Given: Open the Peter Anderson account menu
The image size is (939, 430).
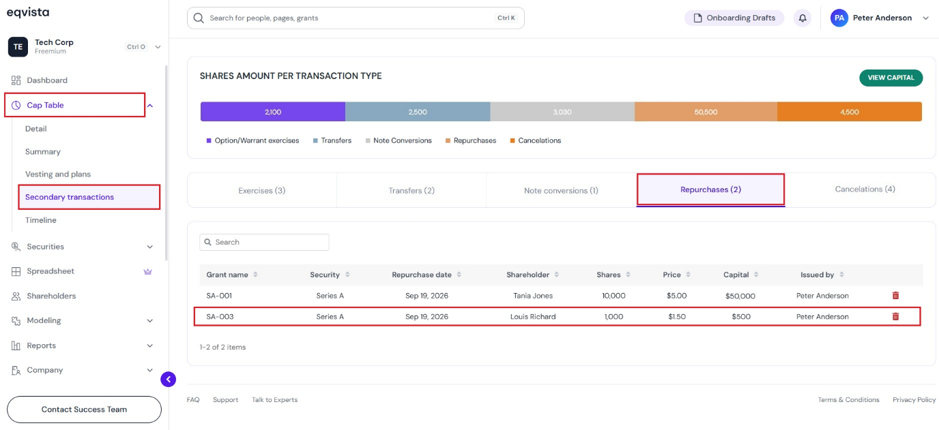Looking at the screenshot, I should [925, 18].
